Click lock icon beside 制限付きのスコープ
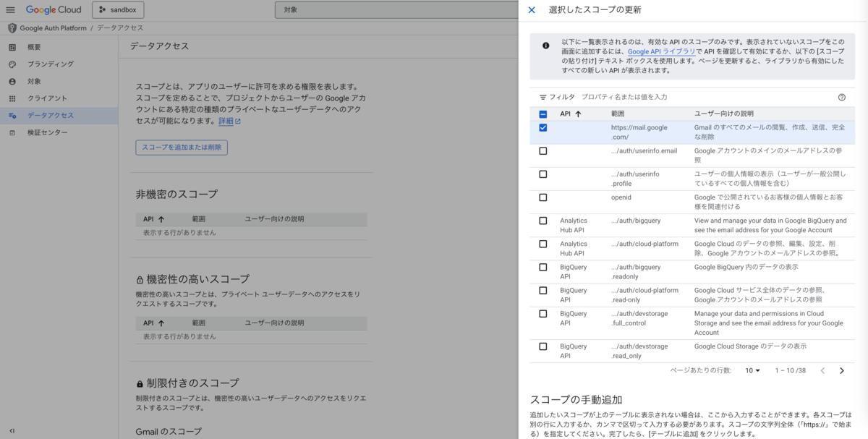 pos(140,383)
